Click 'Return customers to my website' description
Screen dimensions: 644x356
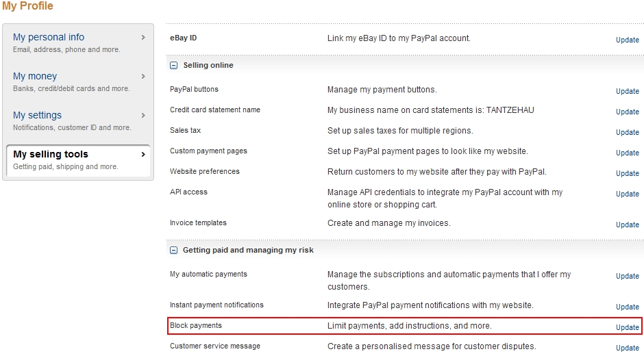(x=436, y=172)
